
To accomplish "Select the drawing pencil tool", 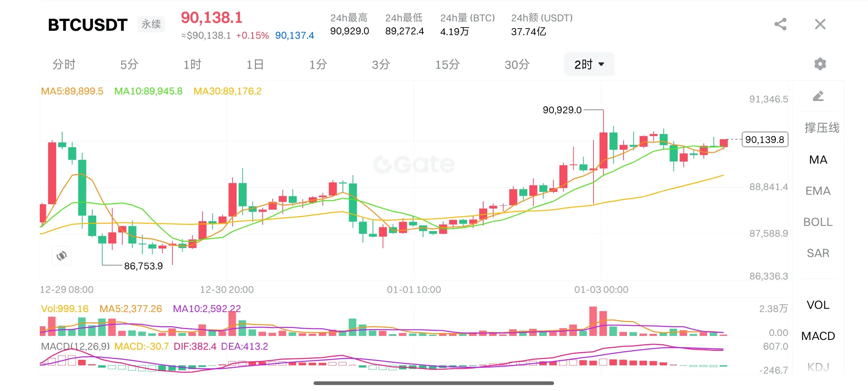I will pos(818,96).
